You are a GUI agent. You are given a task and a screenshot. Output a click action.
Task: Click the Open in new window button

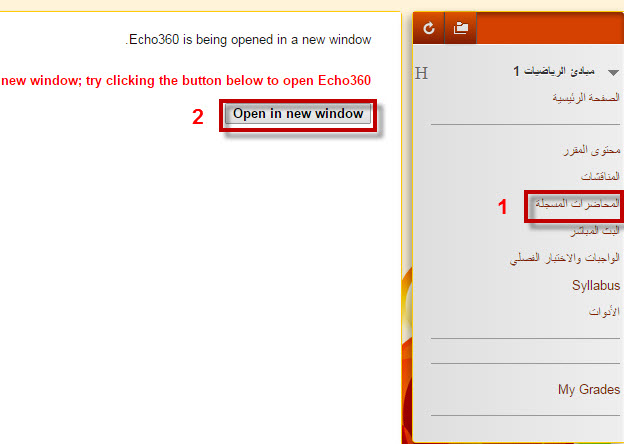[x=298, y=114]
